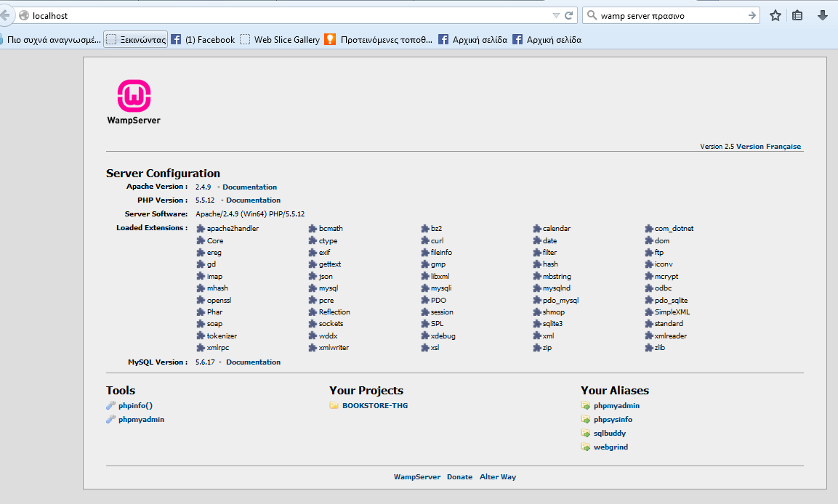Screen dimensions: 838x504
Task: Select the mbstring extension text
Action: click(x=557, y=277)
